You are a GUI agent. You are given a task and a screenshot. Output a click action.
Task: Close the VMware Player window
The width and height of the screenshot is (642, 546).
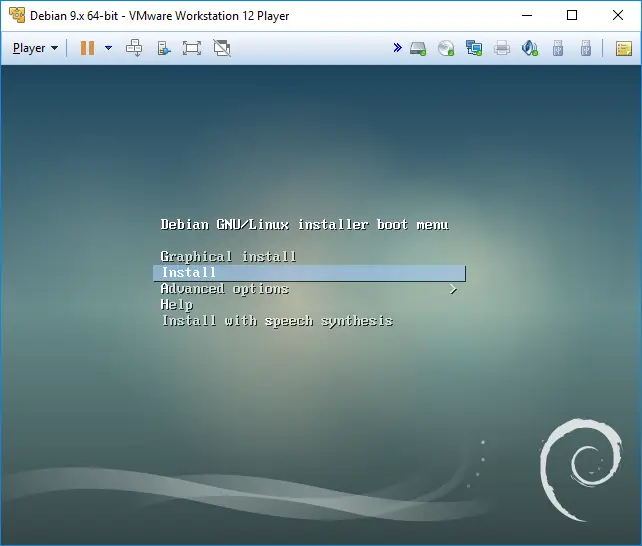[x=618, y=16]
